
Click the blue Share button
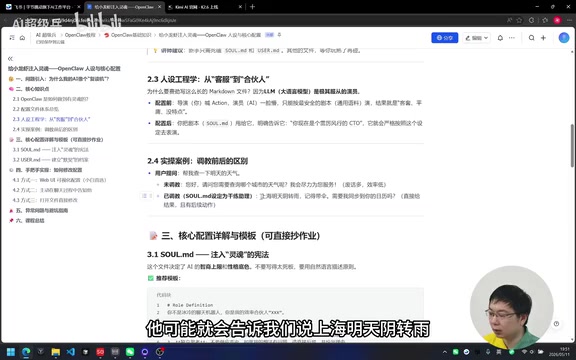444,38
